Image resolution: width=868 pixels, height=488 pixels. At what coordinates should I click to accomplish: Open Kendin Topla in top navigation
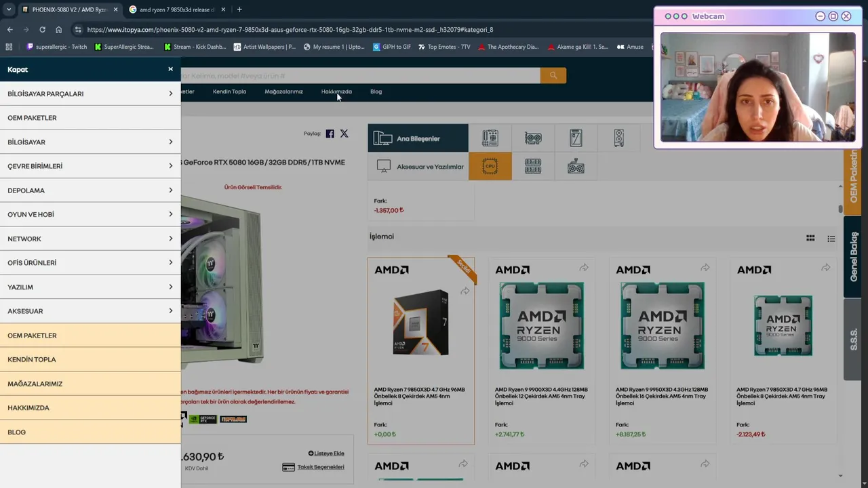click(229, 91)
